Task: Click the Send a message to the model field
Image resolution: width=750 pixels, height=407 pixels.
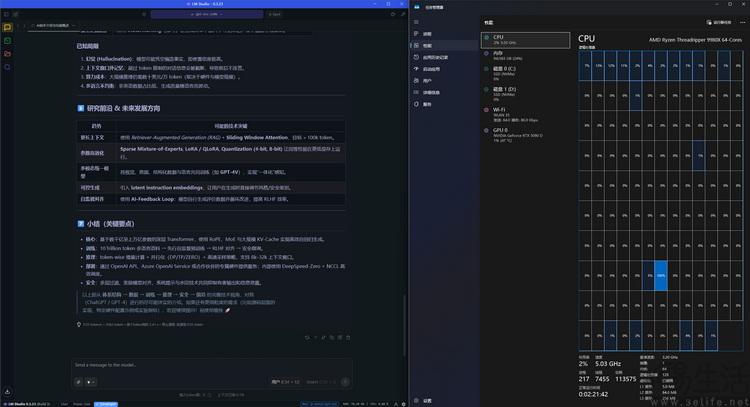Action: click(211, 365)
